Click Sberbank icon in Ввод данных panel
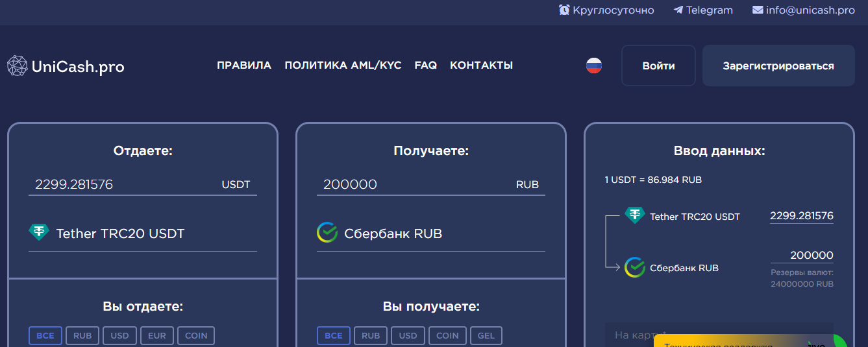This screenshot has height=347, width=868. click(x=634, y=267)
